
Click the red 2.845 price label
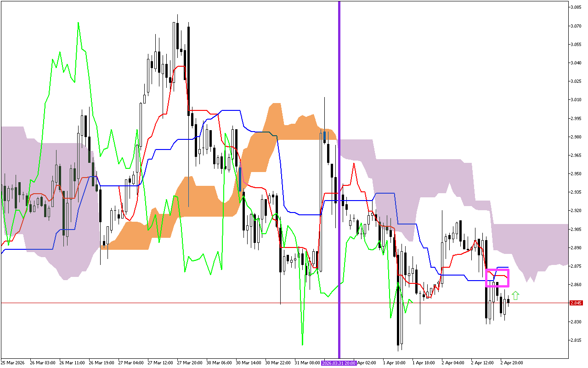[x=576, y=303]
